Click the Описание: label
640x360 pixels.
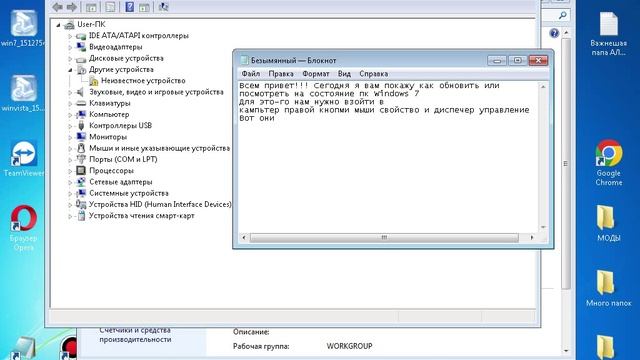click(251, 332)
